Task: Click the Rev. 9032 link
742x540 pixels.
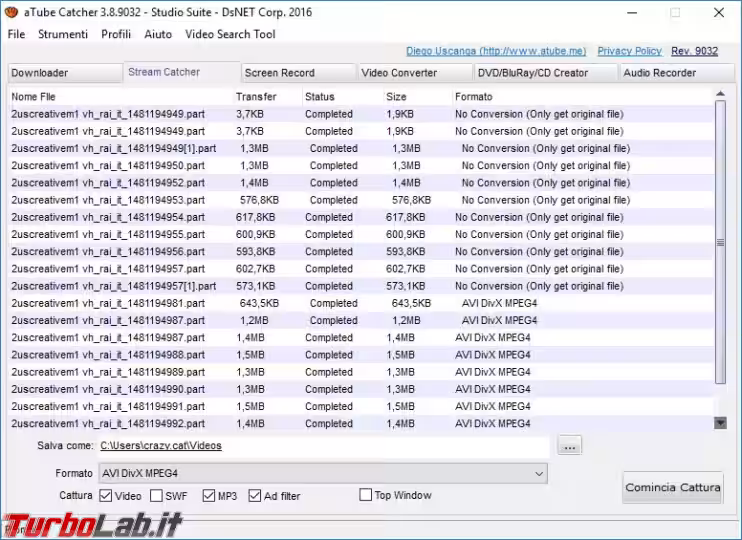Action: [x=694, y=51]
